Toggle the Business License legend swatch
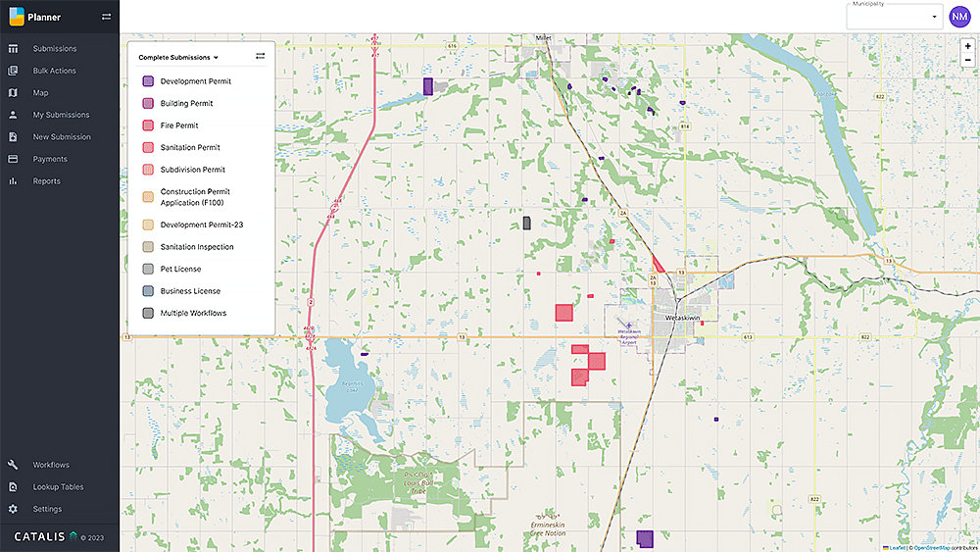980x552 pixels. 148,291
